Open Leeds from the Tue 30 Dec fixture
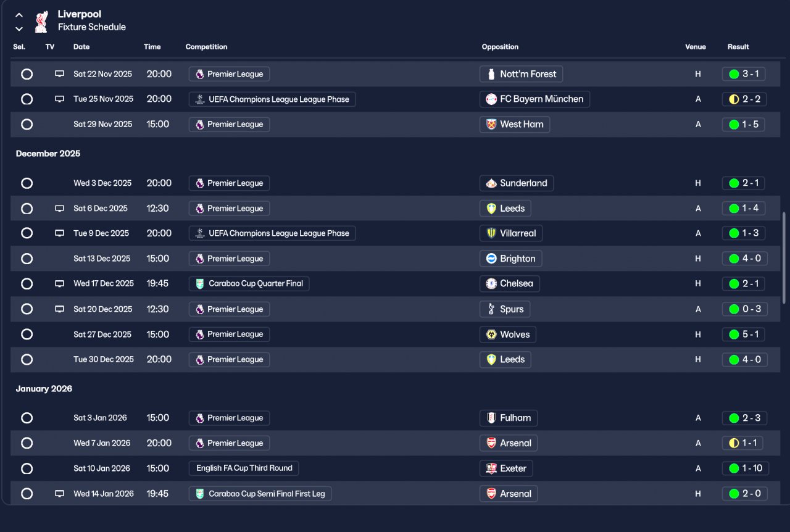Image resolution: width=790 pixels, height=532 pixels. tap(505, 360)
